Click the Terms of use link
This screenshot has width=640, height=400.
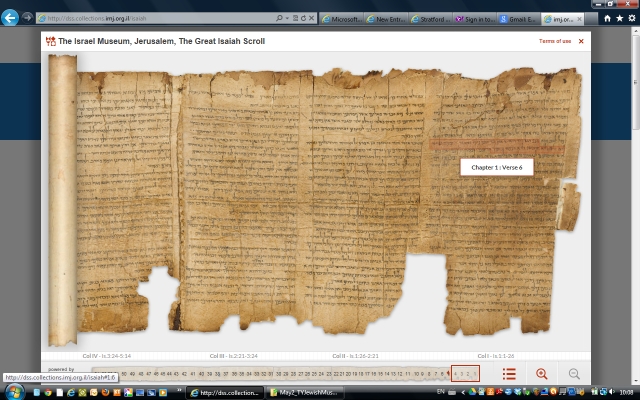[555, 41]
